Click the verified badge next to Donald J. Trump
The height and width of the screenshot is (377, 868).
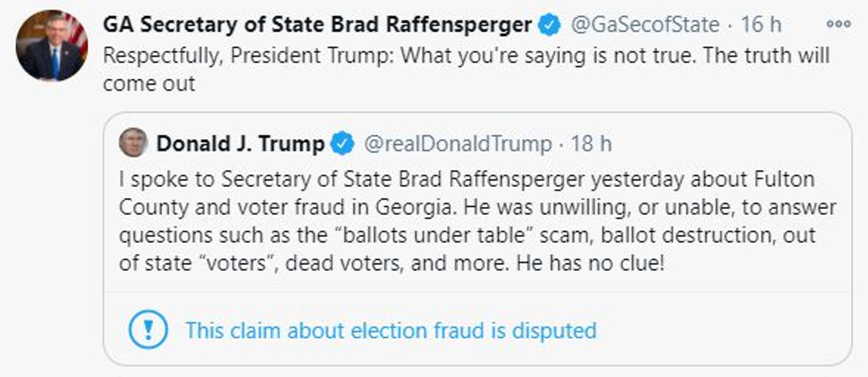pos(342,144)
